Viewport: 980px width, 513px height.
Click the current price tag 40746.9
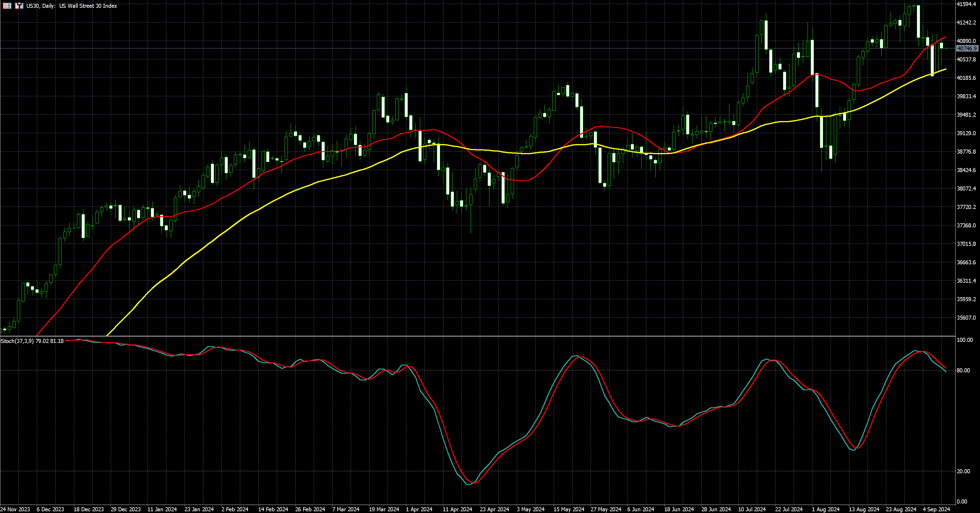pyautogui.click(x=967, y=49)
